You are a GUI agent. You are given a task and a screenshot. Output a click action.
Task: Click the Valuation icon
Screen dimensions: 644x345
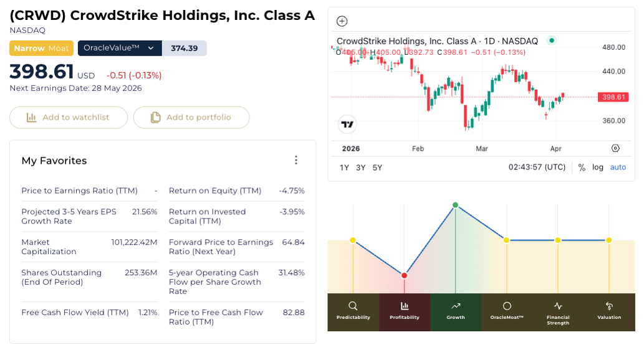[x=609, y=306]
